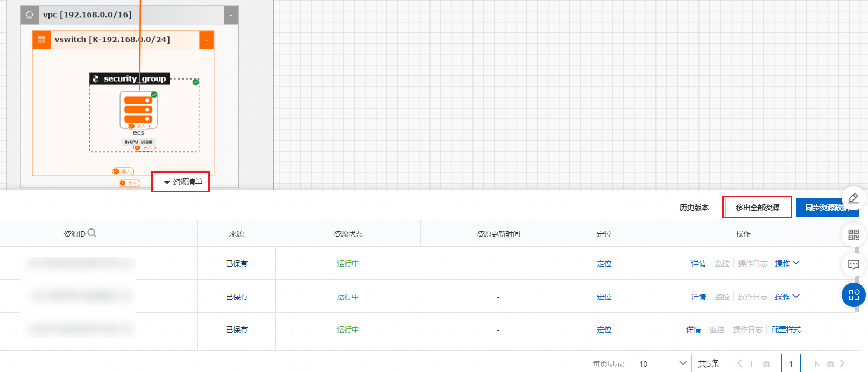Click 移出全部资源 button
The image size is (868, 372).
(x=757, y=208)
